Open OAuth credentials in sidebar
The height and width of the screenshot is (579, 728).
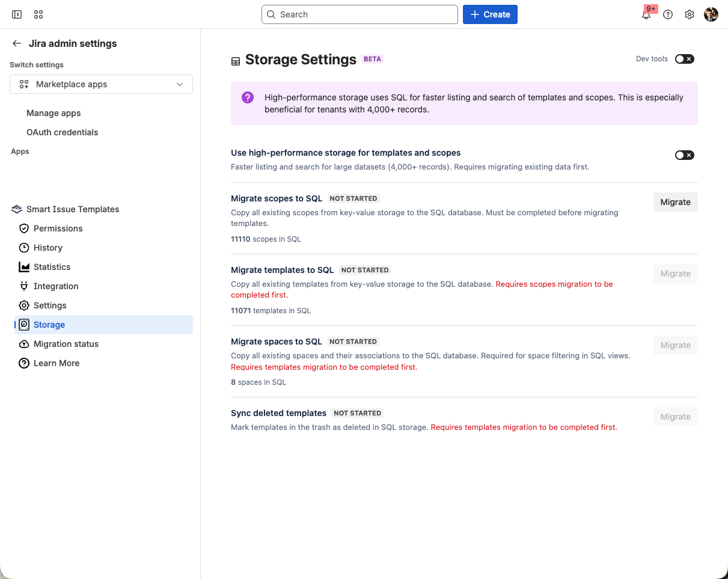pos(63,132)
